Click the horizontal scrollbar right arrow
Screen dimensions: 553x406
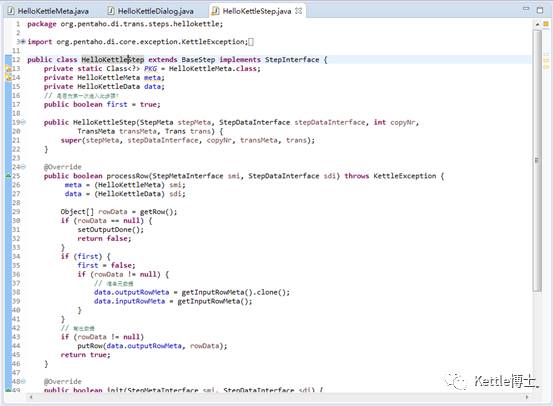(x=526, y=398)
